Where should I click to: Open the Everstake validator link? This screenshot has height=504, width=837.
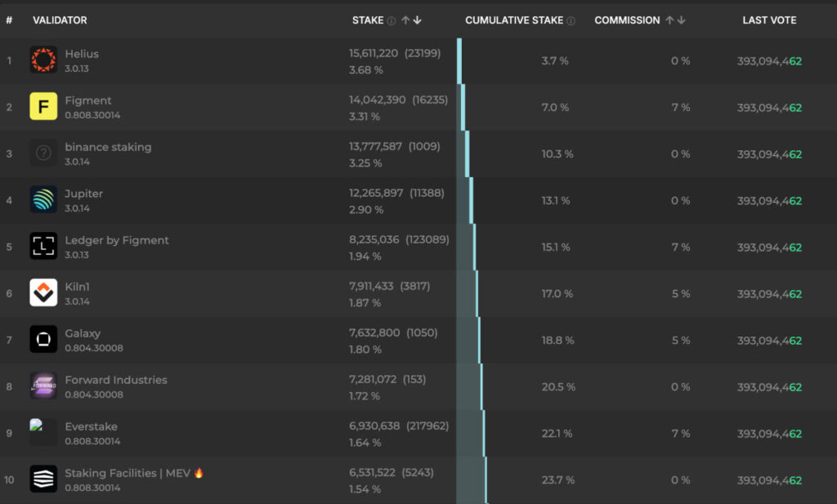point(91,426)
